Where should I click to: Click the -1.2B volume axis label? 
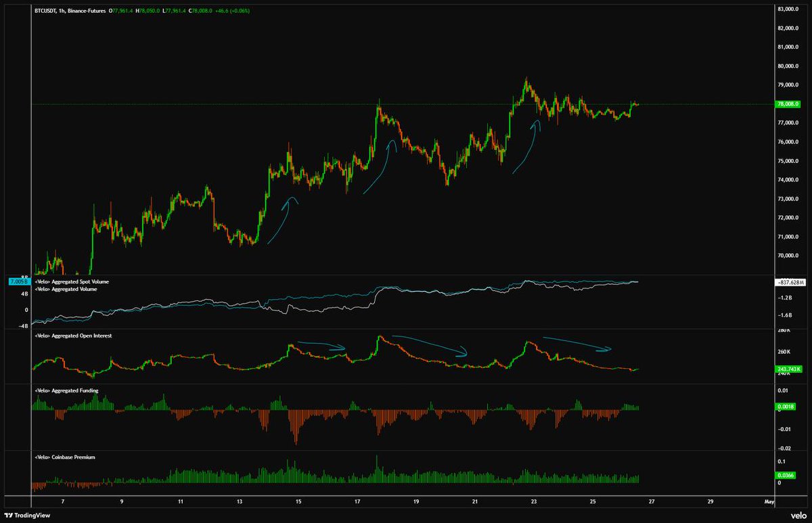coord(785,297)
